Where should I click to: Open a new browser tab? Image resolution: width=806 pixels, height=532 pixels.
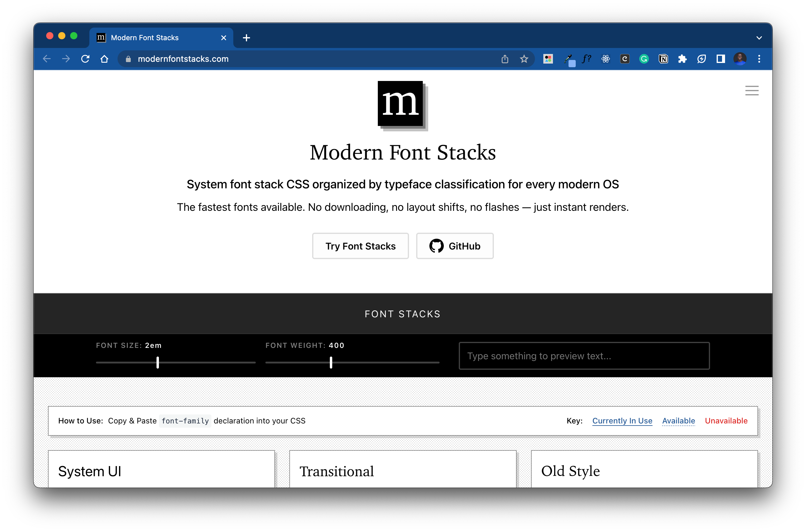click(246, 38)
